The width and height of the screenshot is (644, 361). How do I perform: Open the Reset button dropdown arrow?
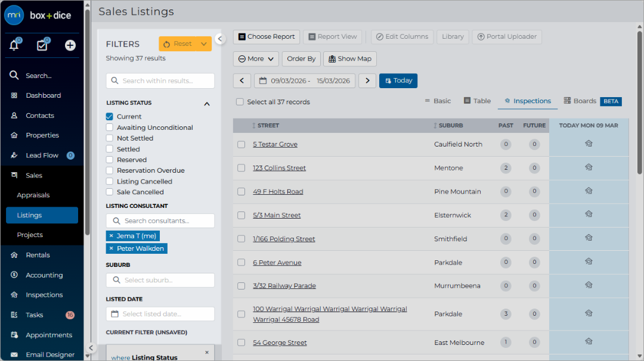coord(204,44)
